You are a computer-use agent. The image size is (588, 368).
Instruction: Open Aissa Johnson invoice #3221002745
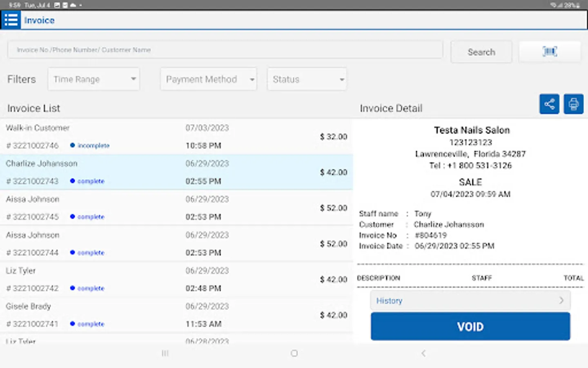tap(176, 208)
